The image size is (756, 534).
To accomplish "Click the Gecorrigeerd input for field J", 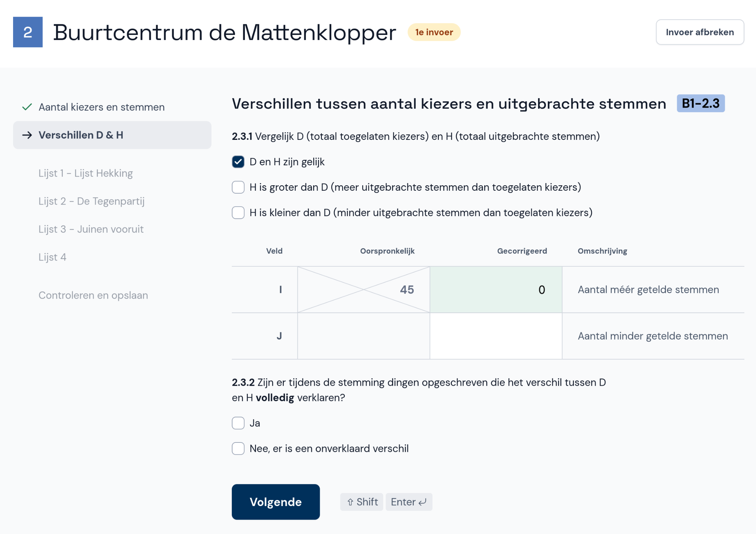I will [x=495, y=336].
